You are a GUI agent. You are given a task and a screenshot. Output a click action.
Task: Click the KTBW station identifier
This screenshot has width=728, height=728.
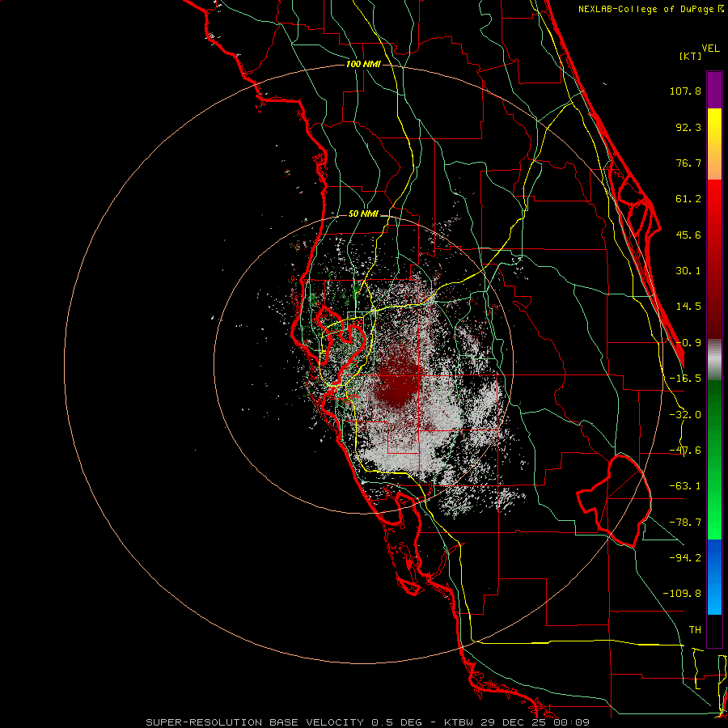point(459,722)
